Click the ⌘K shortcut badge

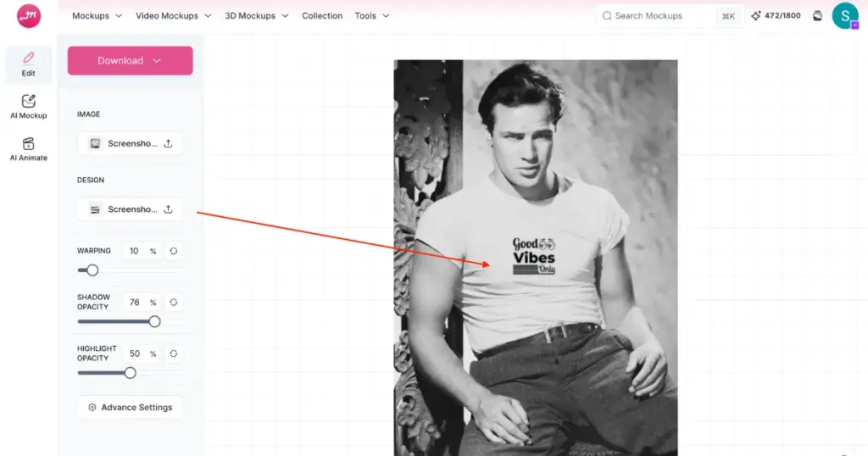click(x=728, y=16)
